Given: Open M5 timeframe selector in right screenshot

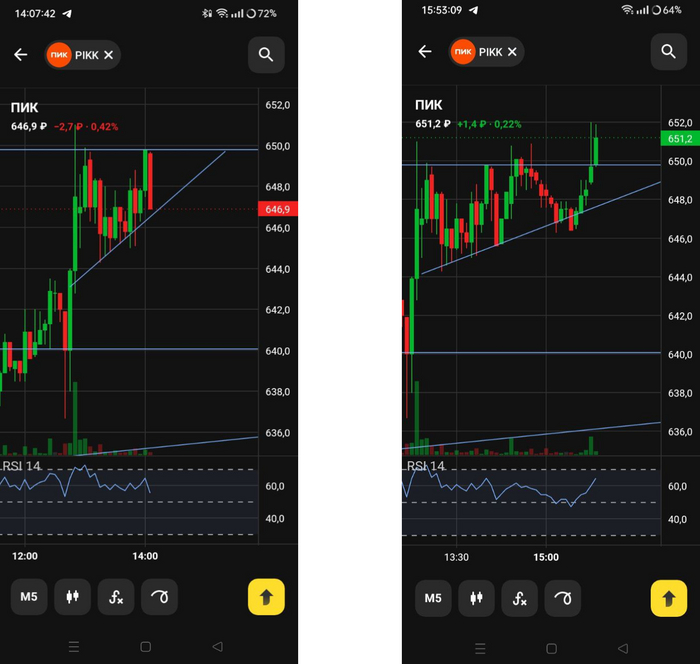Looking at the screenshot, I should (433, 598).
